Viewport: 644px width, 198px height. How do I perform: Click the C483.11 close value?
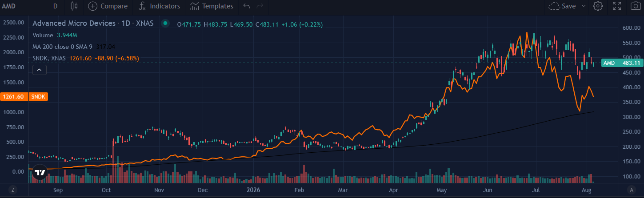(268, 24)
